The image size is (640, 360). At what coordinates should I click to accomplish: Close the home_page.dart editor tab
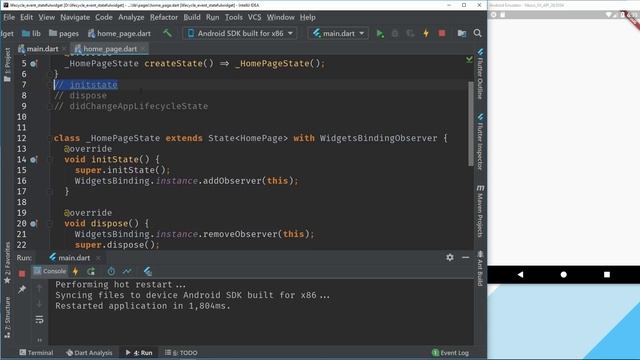click(x=143, y=49)
